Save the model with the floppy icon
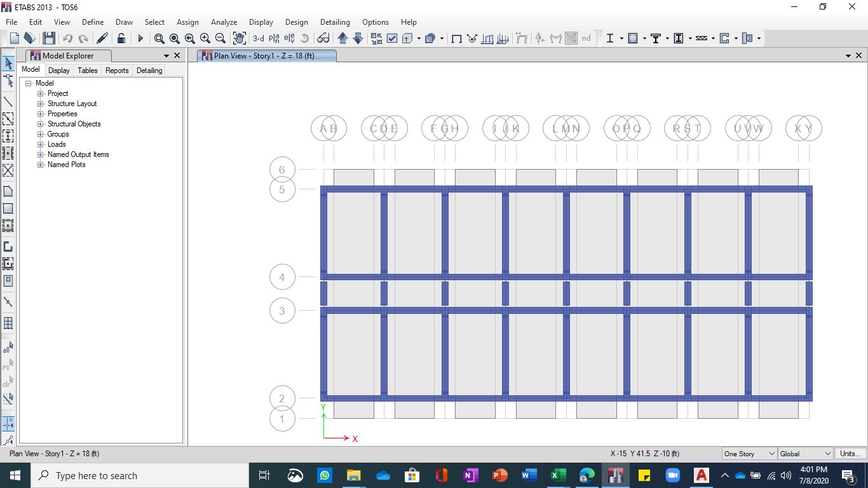The height and width of the screenshot is (488, 868). click(x=49, y=38)
